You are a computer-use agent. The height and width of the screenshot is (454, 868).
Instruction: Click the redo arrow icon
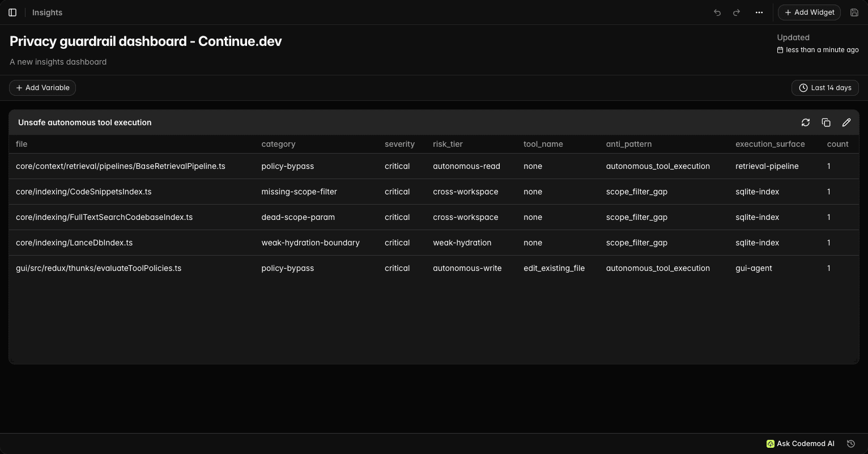pos(737,12)
